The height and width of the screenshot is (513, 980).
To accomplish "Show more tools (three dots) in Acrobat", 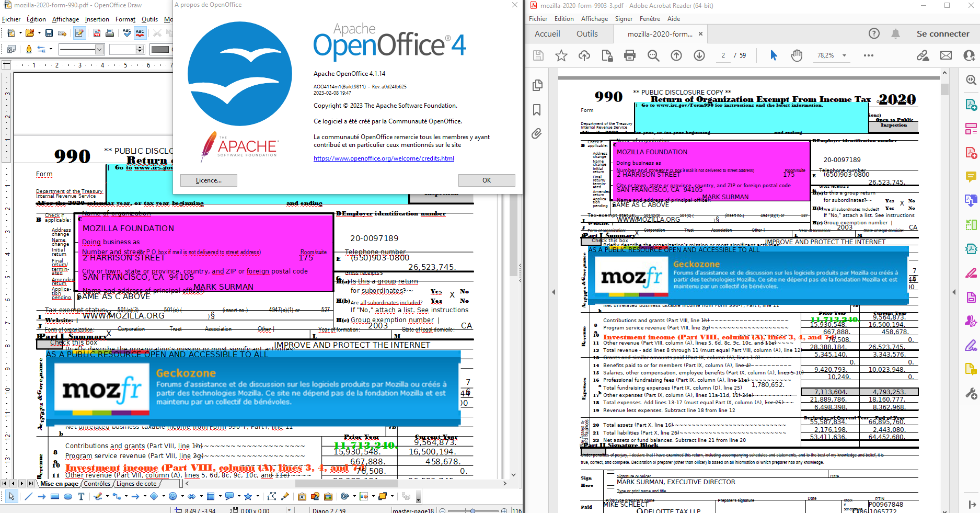I will click(x=869, y=55).
